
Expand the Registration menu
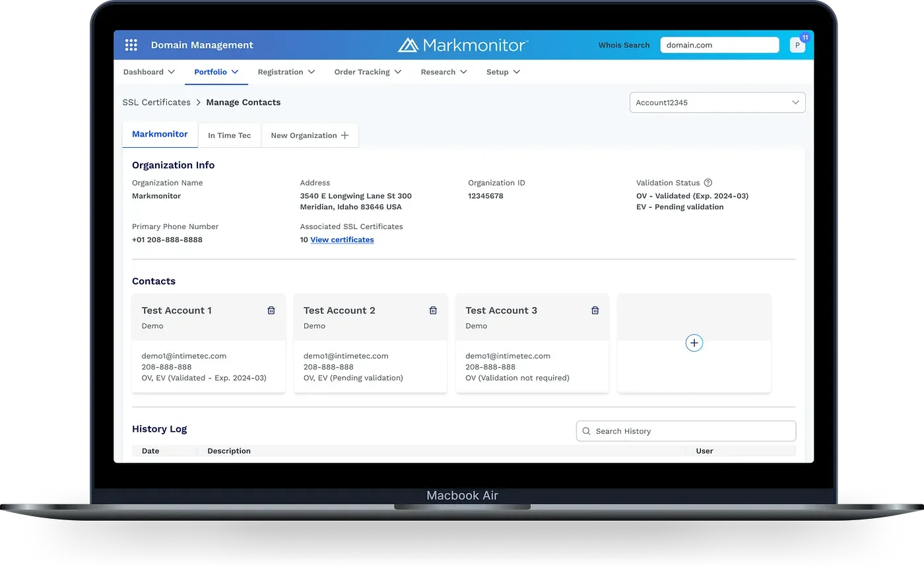(x=286, y=72)
